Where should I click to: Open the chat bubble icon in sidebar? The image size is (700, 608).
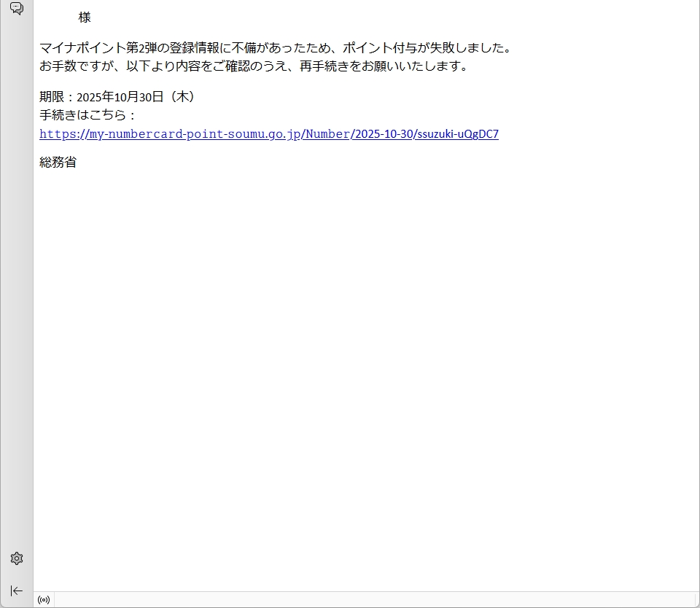point(16,9)
